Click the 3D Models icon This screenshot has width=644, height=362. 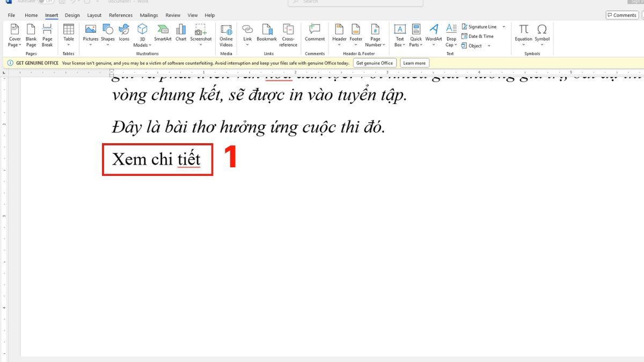tap(142, 29)
